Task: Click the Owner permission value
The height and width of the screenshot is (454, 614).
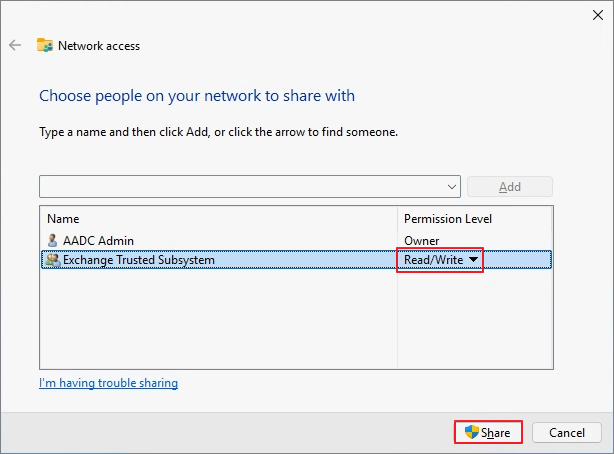Action: click(421, 241)
